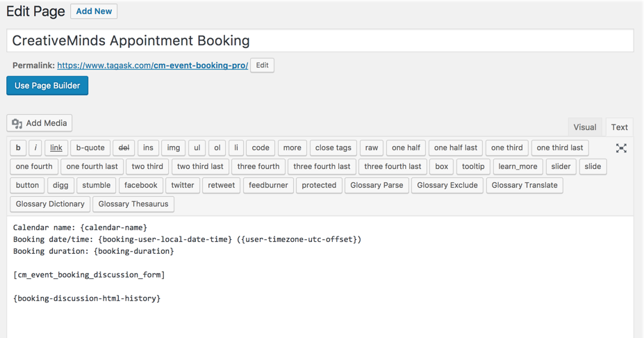The image size is (644, 338).
Task: Edit the permalink slug
Action: [262, 65]
